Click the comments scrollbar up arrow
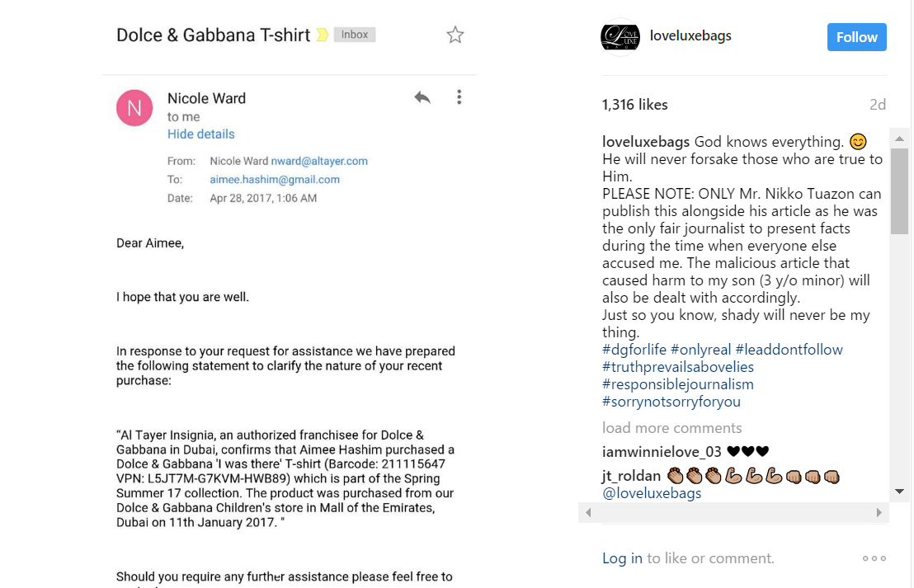 tap(899, 139)
